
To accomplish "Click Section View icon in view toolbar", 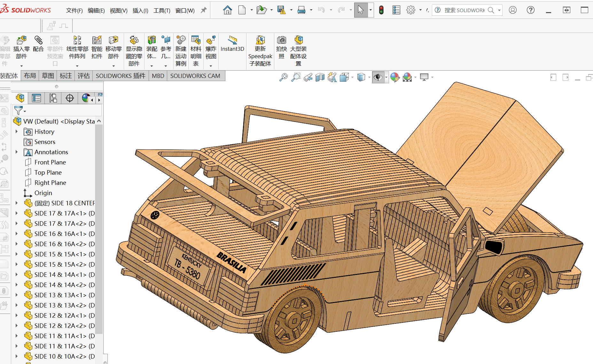I will 320,77.
